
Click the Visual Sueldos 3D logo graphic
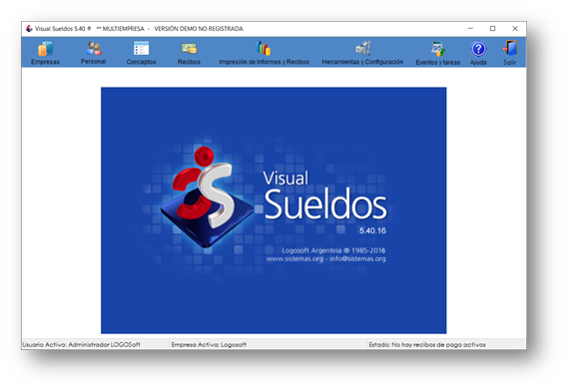click(207, 196)
